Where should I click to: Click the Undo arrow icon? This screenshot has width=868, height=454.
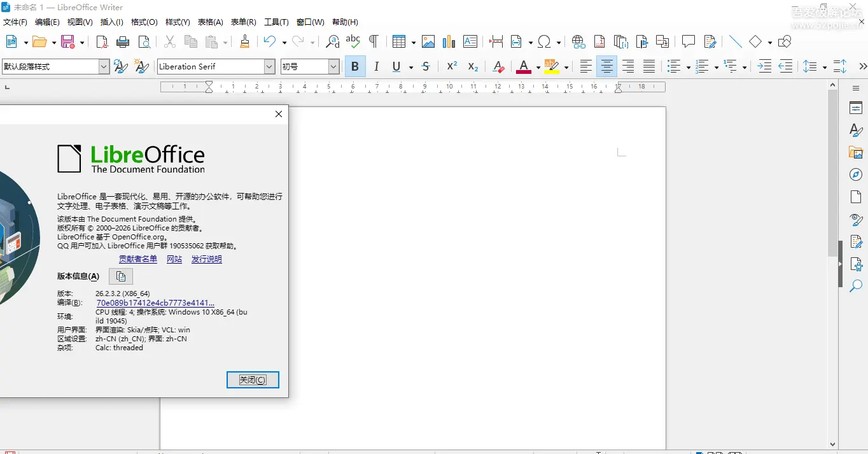pyautogui.click(x=270, y=42)
